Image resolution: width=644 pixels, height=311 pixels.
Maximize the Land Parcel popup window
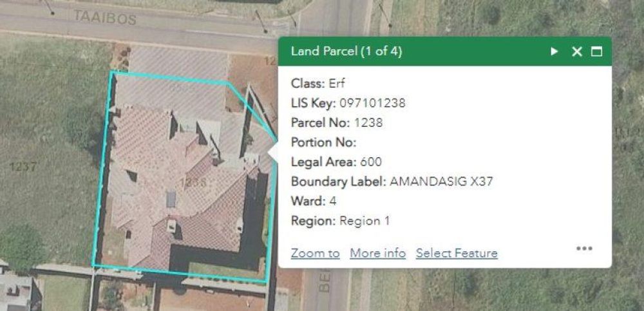(x=596, y=52)
